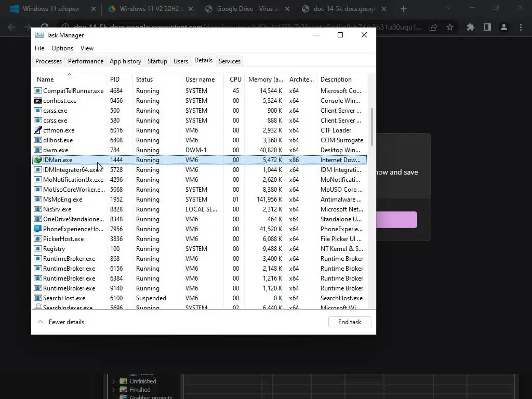Viewport: 532px width, 399px height.
Task: Click the browser back arrow
Action: tap(11, 27)
